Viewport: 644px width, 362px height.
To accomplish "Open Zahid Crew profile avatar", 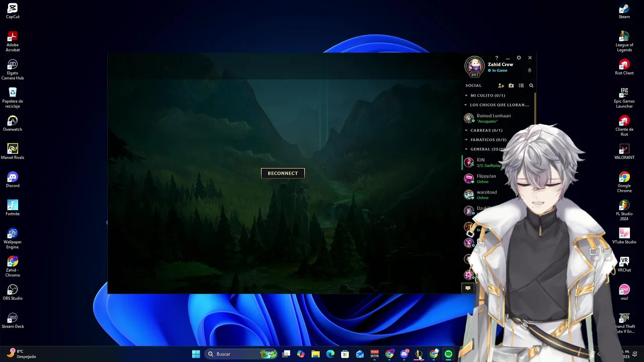I will coord(474,66).
